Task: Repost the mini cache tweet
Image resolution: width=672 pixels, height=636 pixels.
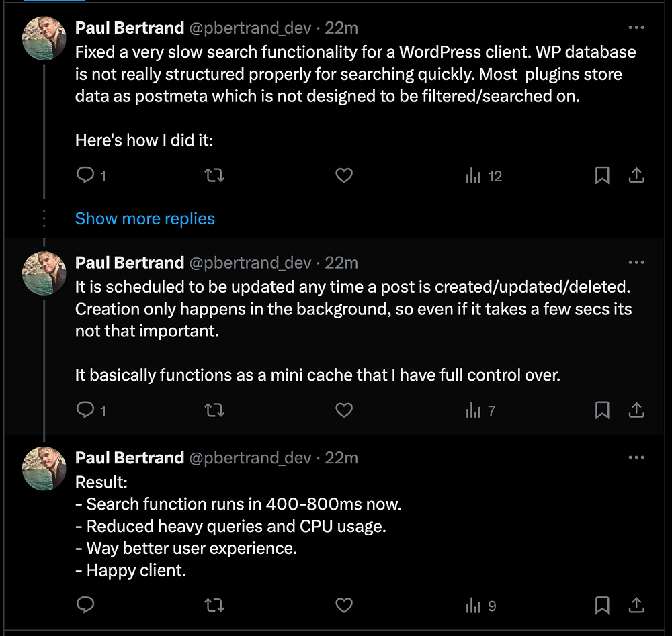Action: tap(214, 410)
